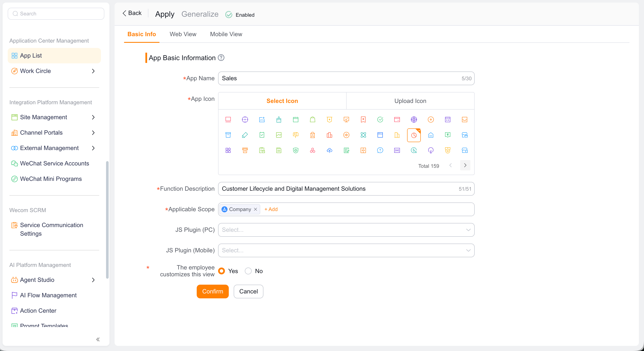Select the red bar chart app icon
644x351 pixels.
329,135
